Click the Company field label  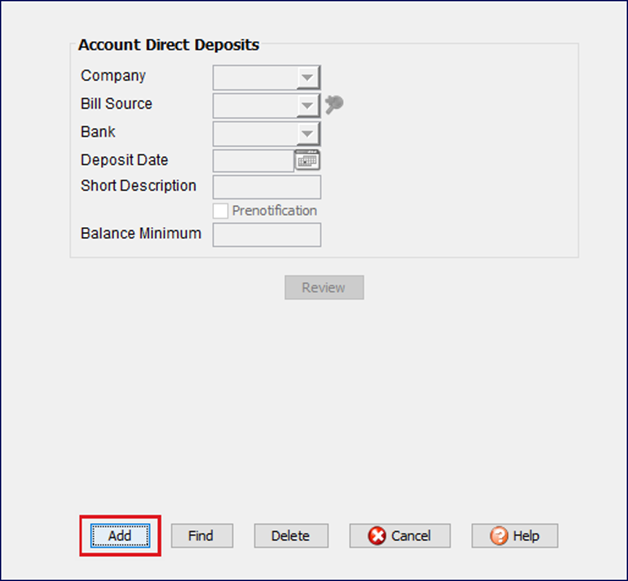(113, 76)
